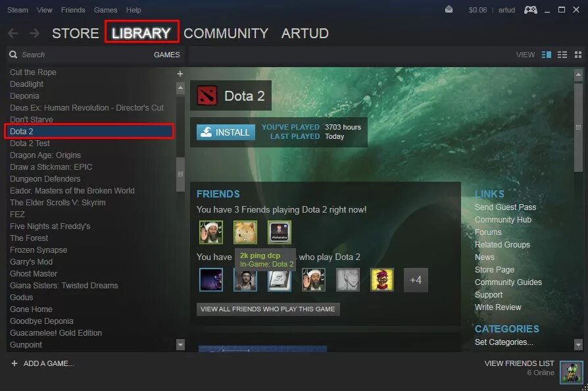588x391 pixels.
Task: Click the details pane scroll up arrow
Action: click(578, 76)
